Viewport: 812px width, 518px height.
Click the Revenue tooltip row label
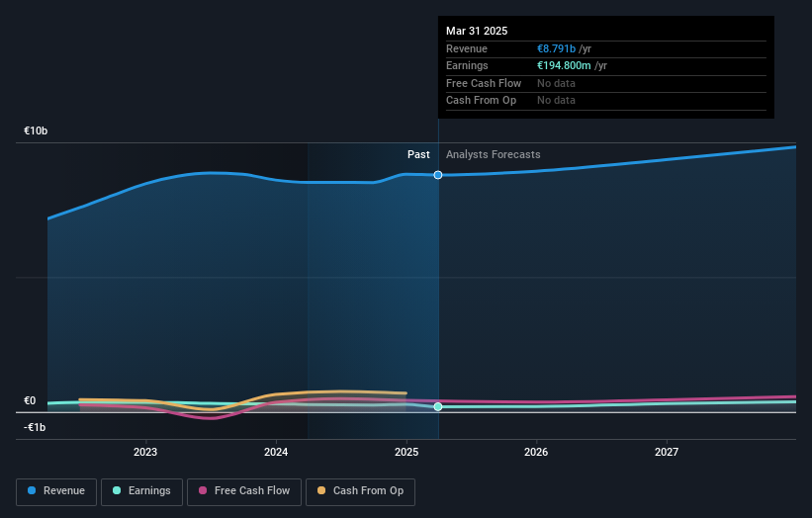(x=467, y=48)
